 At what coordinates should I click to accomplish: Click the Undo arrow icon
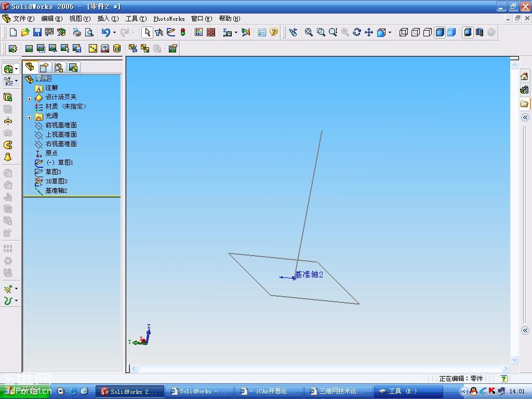[x=106, y=32]
